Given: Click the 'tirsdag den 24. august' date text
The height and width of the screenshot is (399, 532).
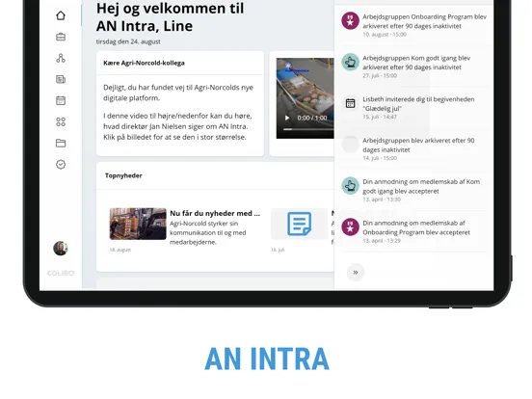Looking at the screenshot, I should coord(128,41).
